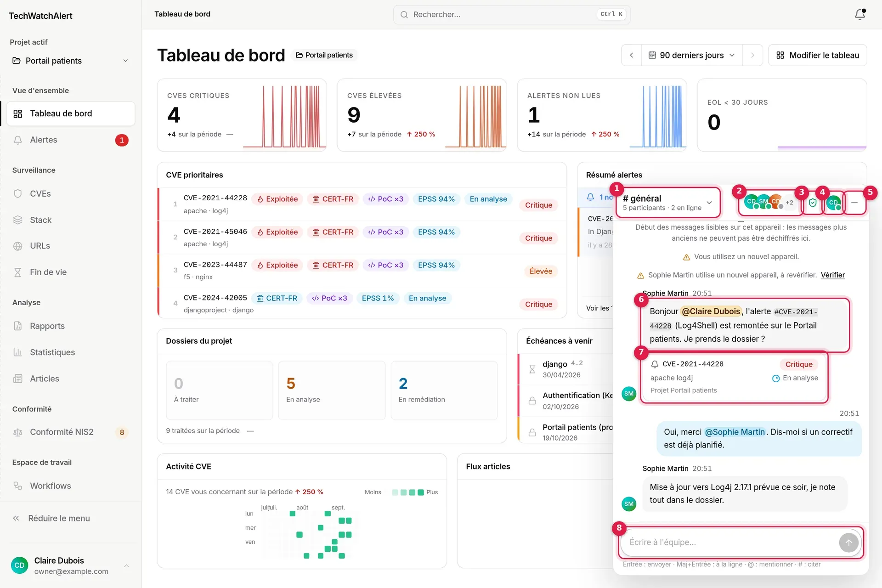This screenshot has height=588, width=882.
Task: Open Articles in the sidebar
Action: click(x=71, y=379)
